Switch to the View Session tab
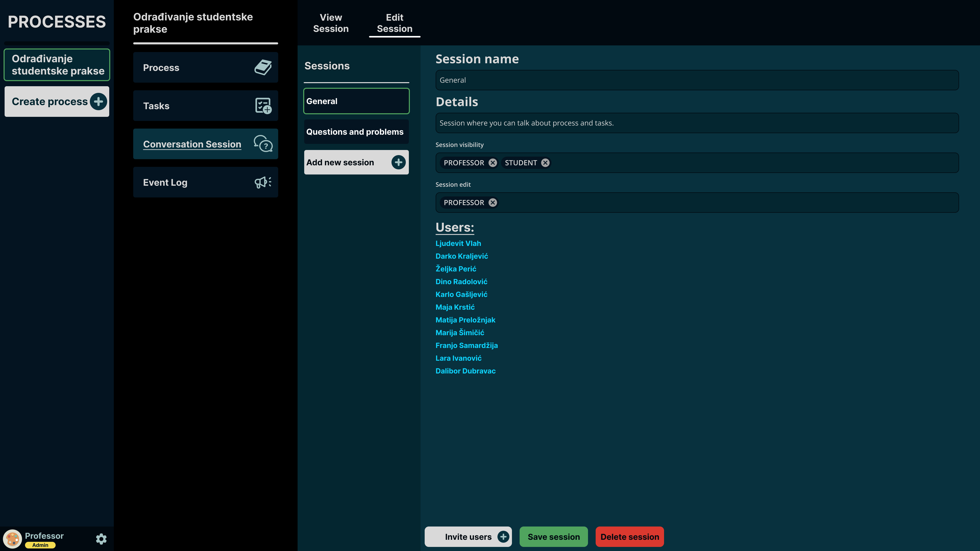Screen dimensions: 980x551 point(330,23)
